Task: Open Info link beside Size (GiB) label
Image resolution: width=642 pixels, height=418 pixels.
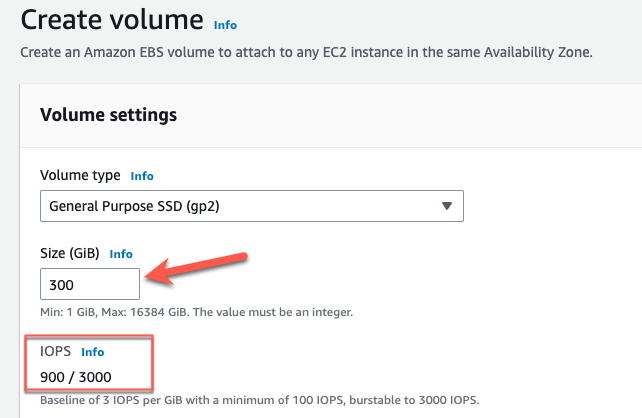Action: click(121, 254)
